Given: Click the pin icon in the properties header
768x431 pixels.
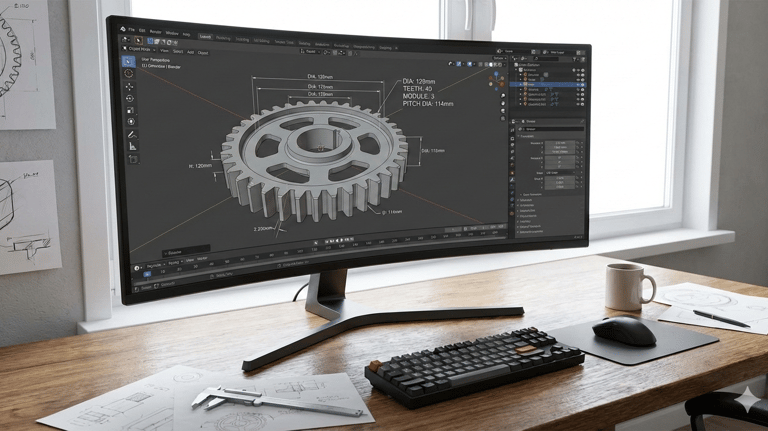Looking at the screenshot, I should tap(582, 121).
